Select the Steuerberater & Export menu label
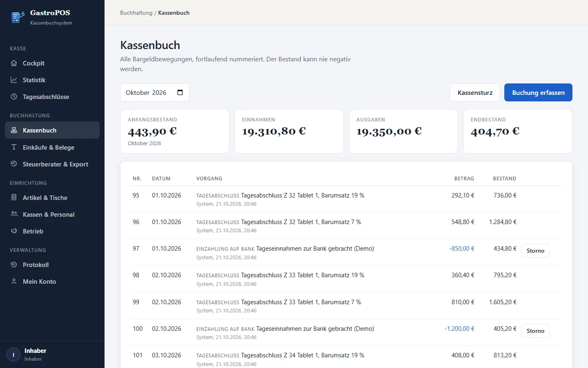Viewport: 588px width, 368px height. click(56, 164)
